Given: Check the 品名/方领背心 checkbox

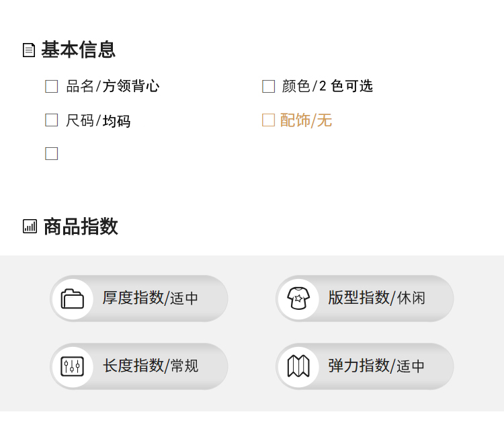Looking at the screenshot, I should click(x=52, y=87).
